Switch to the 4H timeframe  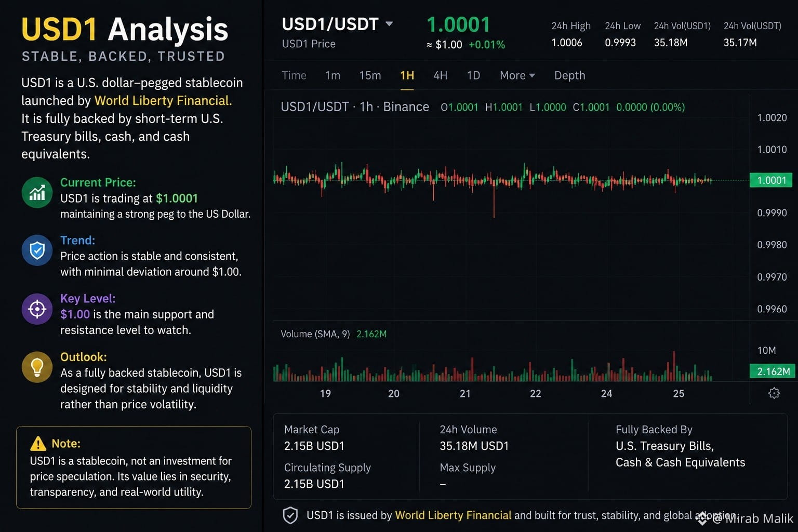441,75
